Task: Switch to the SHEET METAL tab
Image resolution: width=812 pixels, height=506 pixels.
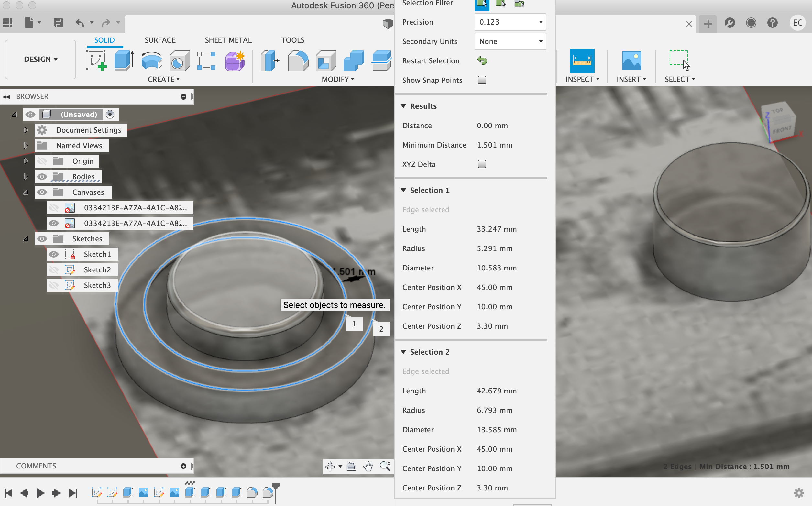Action: [x=228, y=40]
